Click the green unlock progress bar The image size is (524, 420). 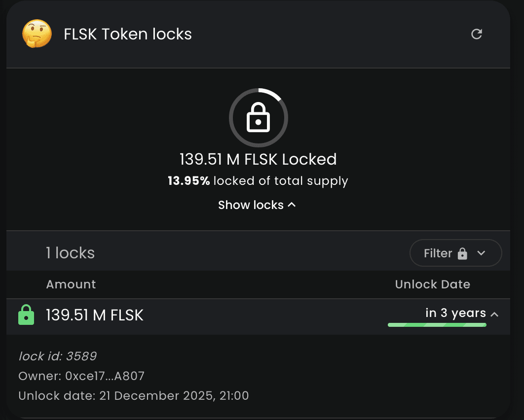coord(437,325)
